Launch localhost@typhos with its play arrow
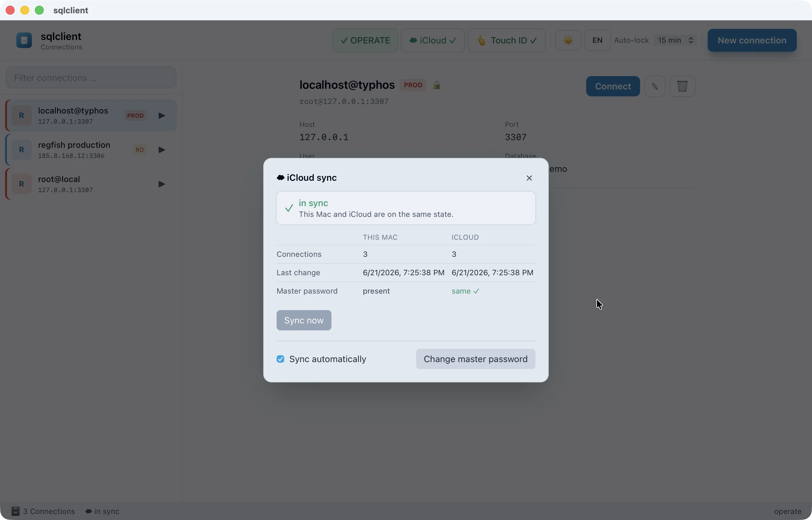 tap(162, 115)
